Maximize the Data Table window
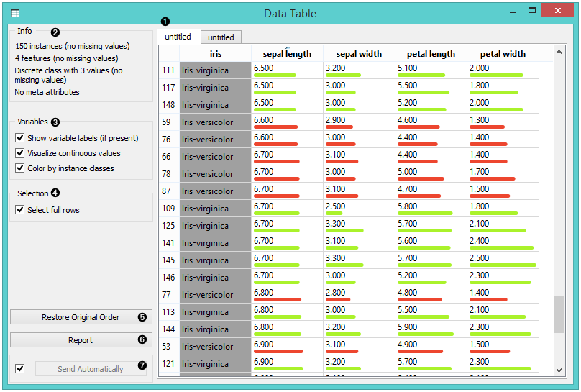 532,12
